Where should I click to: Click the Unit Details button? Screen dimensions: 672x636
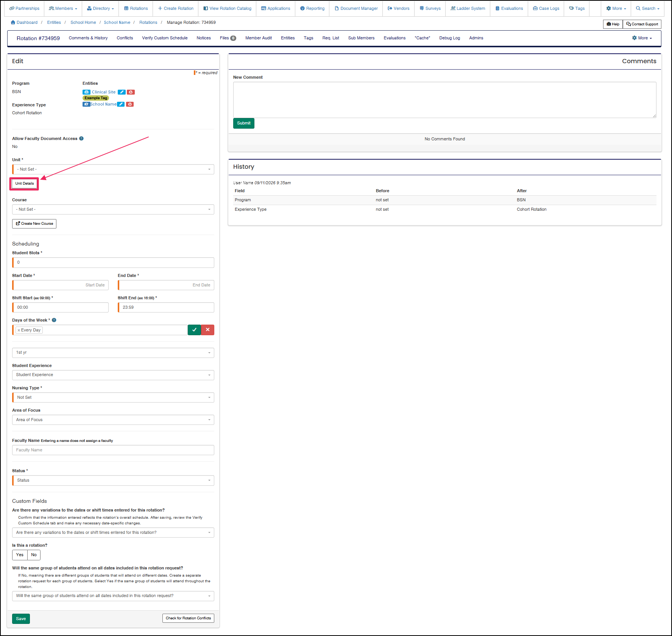coord(25,183)
